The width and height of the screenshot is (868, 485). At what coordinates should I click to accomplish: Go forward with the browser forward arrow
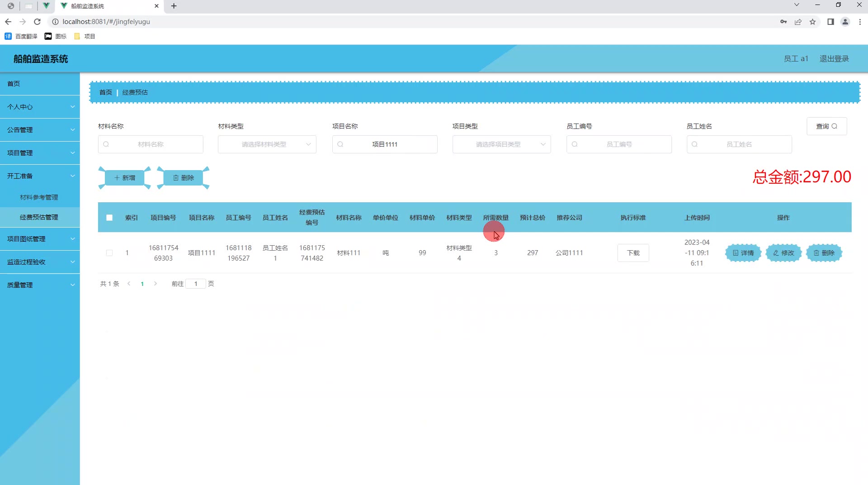[23, 22]
